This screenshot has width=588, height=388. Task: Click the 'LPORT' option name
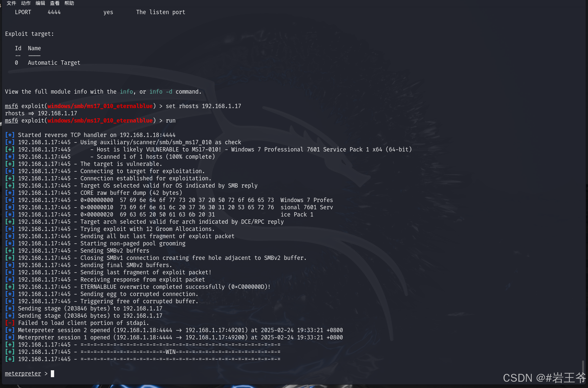coord(23,12)
